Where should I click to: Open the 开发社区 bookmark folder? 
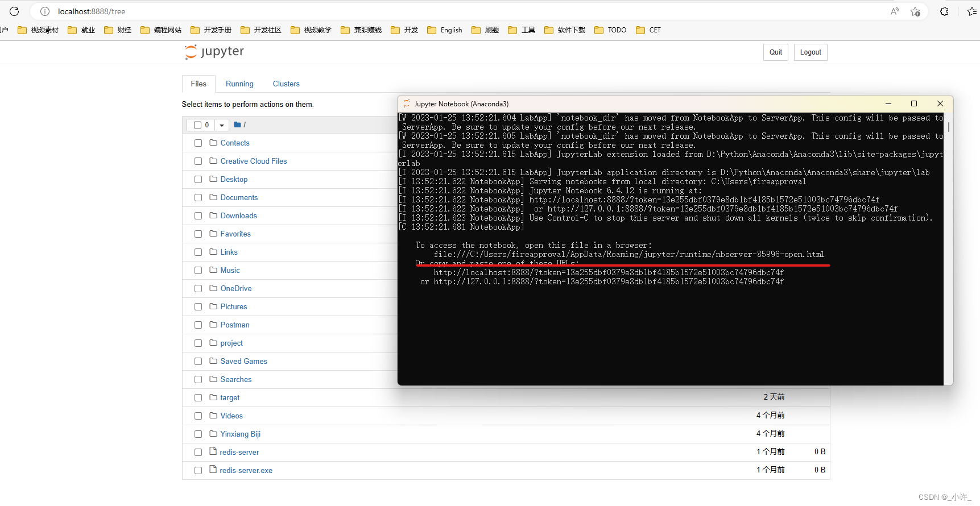pyautogui.click(x=261, y=30)
